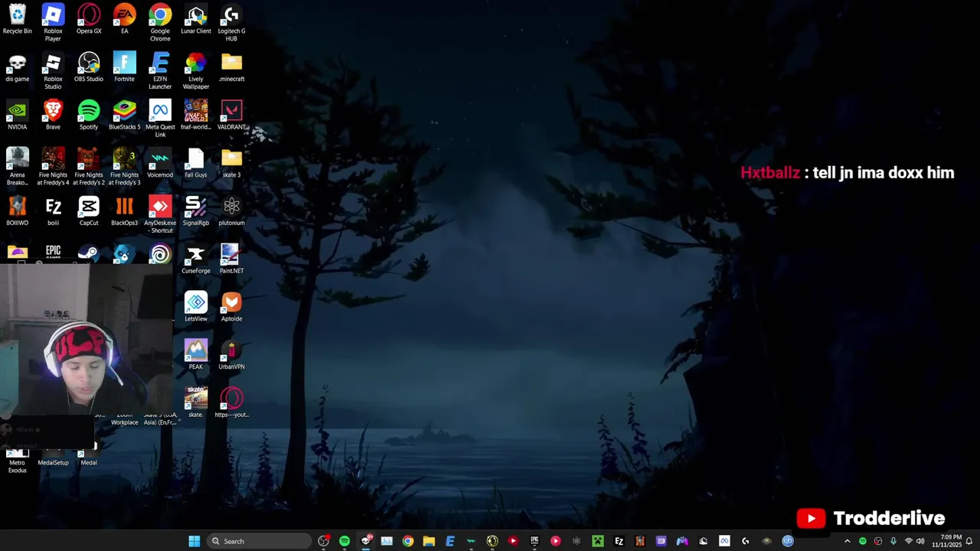Select the Fall Guys file icon
This screenshot has height=551, width=980.
tap(196, 163)
